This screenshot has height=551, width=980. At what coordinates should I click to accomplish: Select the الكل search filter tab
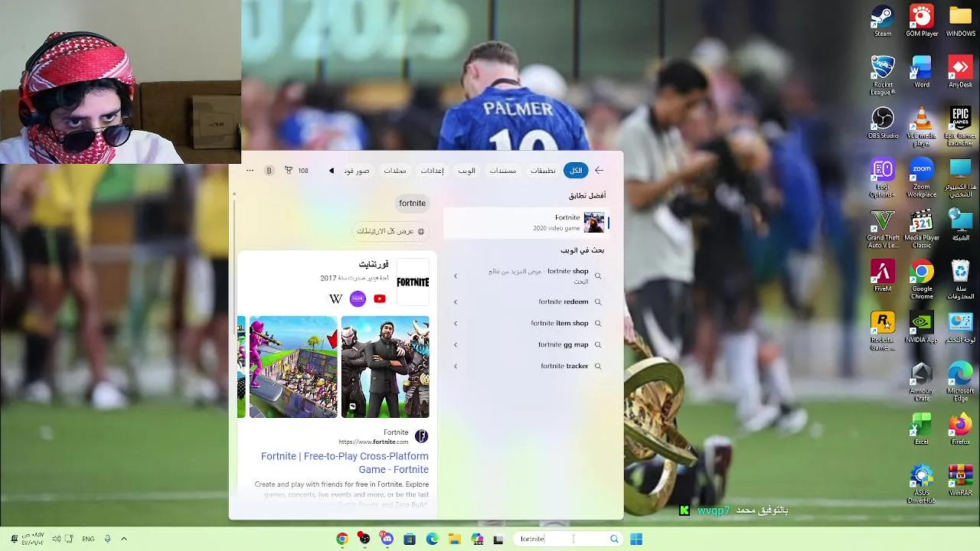pyautogui.click(x=576, y=171)
